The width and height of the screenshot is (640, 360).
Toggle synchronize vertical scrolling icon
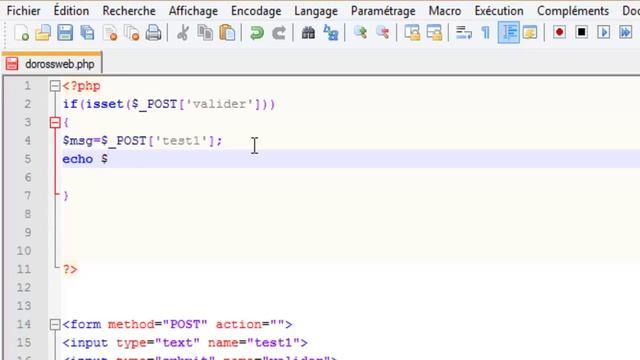point(412,33)
